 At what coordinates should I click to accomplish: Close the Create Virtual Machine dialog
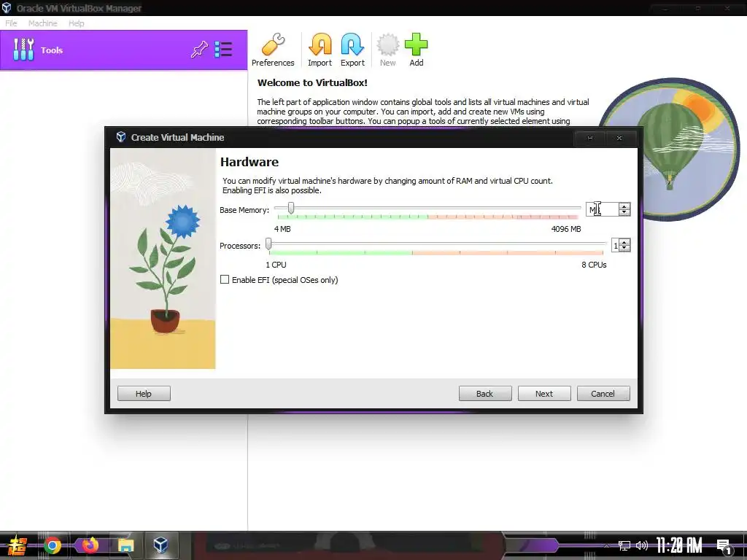pos(619,138)
